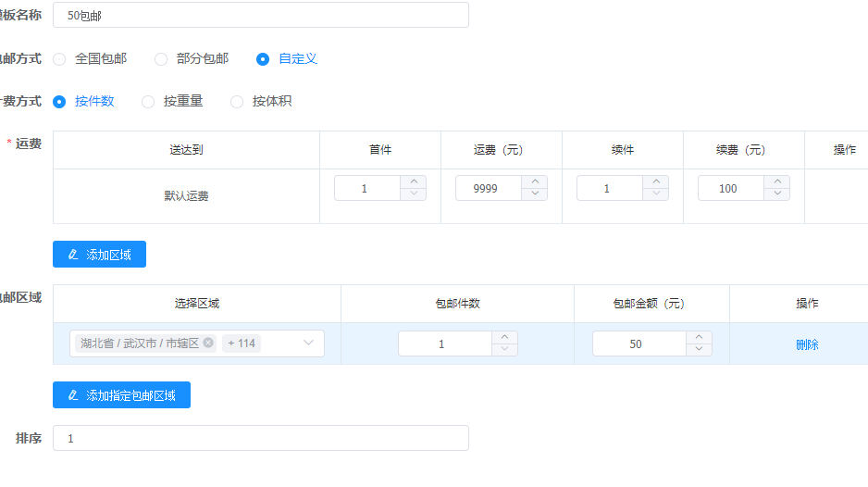The height and width of the screenshot is (487, 868).
Task: Decrease 包邮件数 with down arrow
Action: click(x=505, y=350)
